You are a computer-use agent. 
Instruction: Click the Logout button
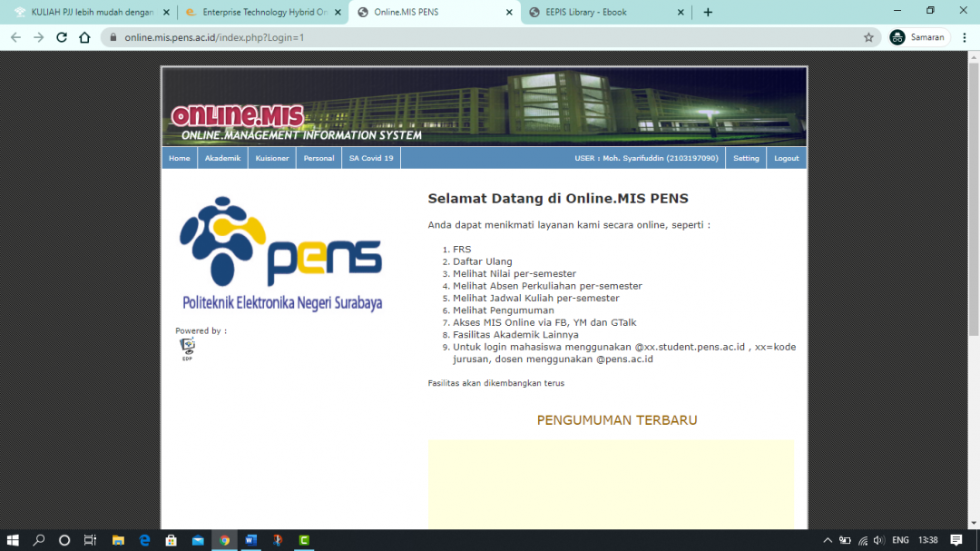click(x=786, y=157)
